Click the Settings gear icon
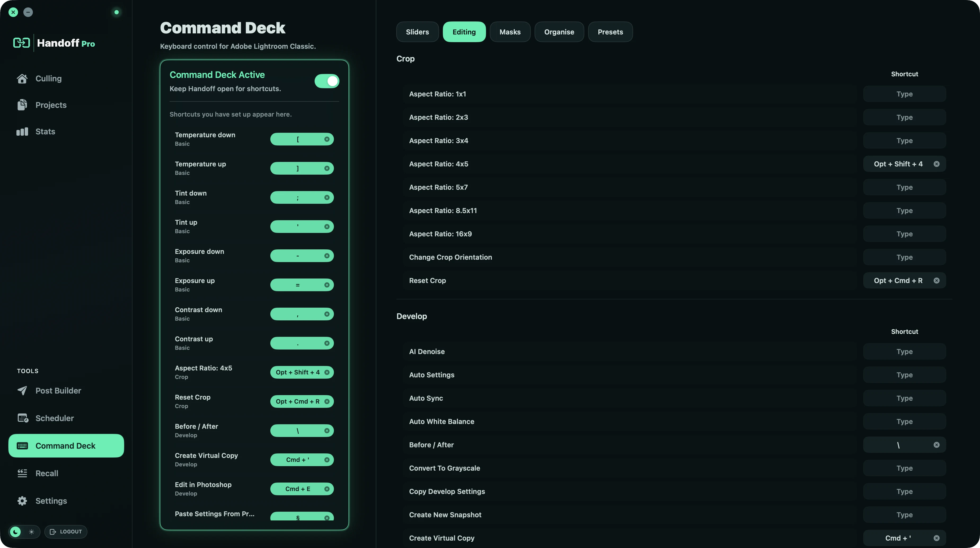 click(x=22, y=501)
